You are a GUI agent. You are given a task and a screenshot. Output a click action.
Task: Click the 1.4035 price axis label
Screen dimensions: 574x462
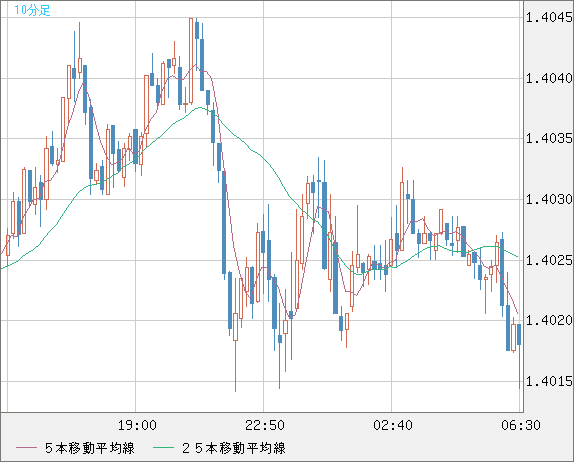coord(549,138)
